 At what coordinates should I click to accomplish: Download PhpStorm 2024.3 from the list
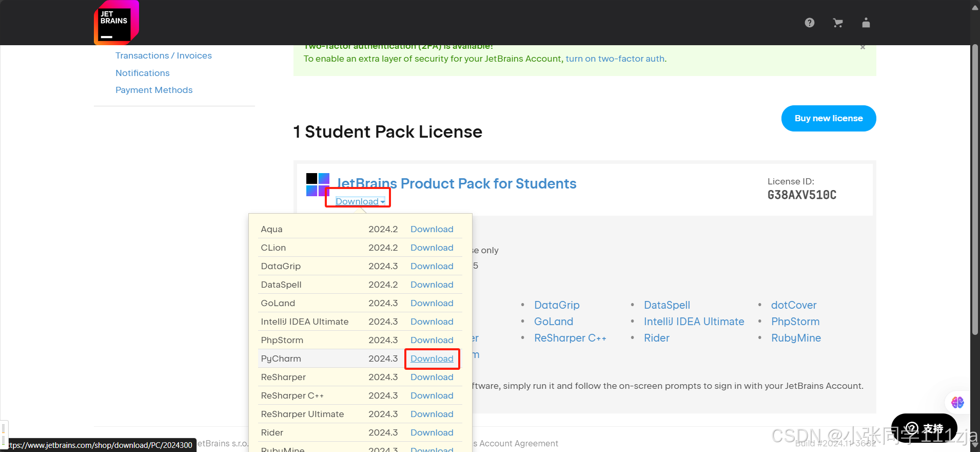(432, 340)
